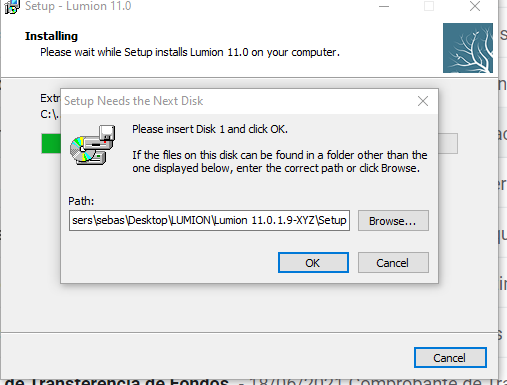Click the Path: label
507x385 pixels.
point(81,201)
